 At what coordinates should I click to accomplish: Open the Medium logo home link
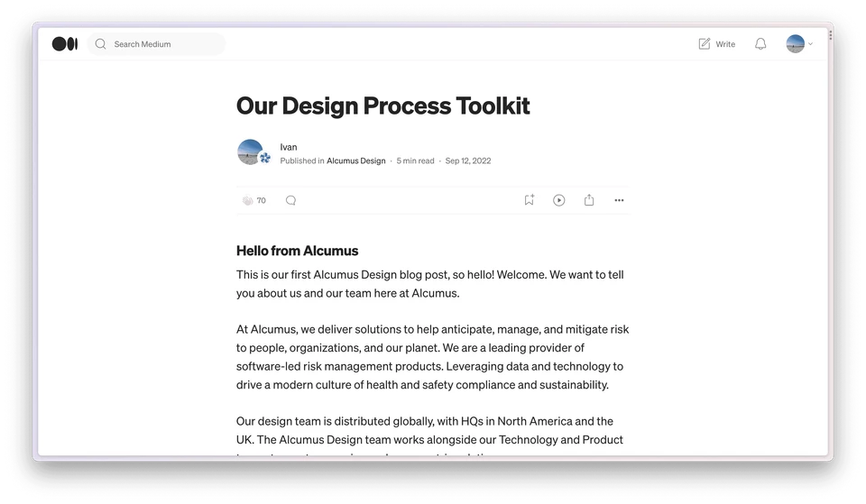click(x=65, y=43)
